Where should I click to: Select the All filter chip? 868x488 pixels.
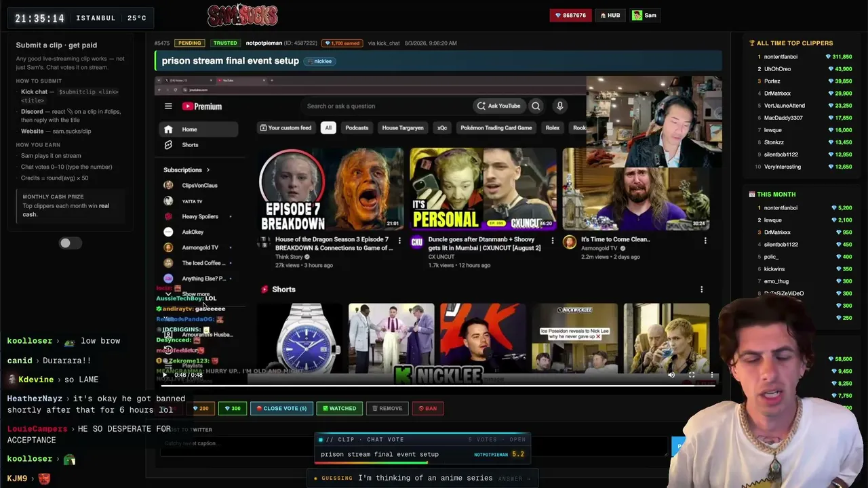point(328,127)
